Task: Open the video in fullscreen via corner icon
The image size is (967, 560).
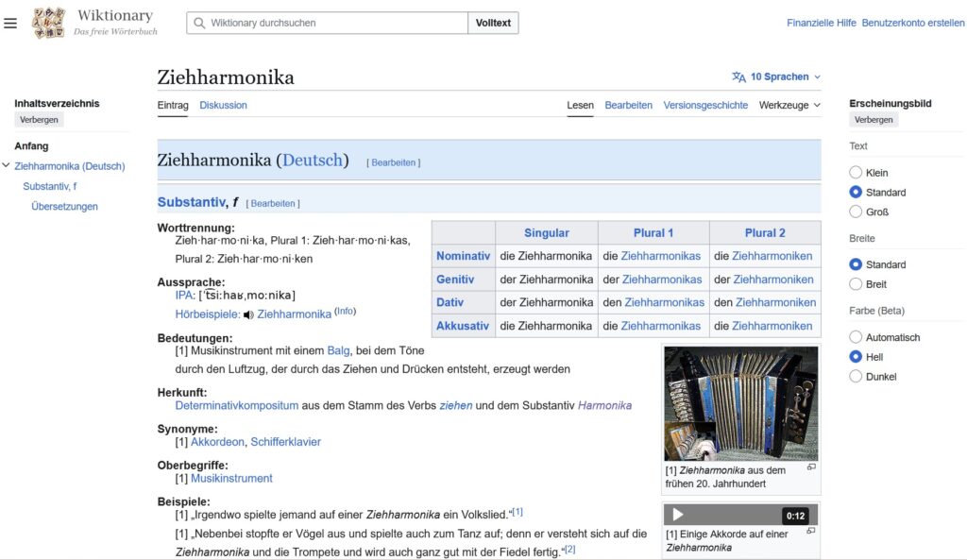Action: [811, 531]
